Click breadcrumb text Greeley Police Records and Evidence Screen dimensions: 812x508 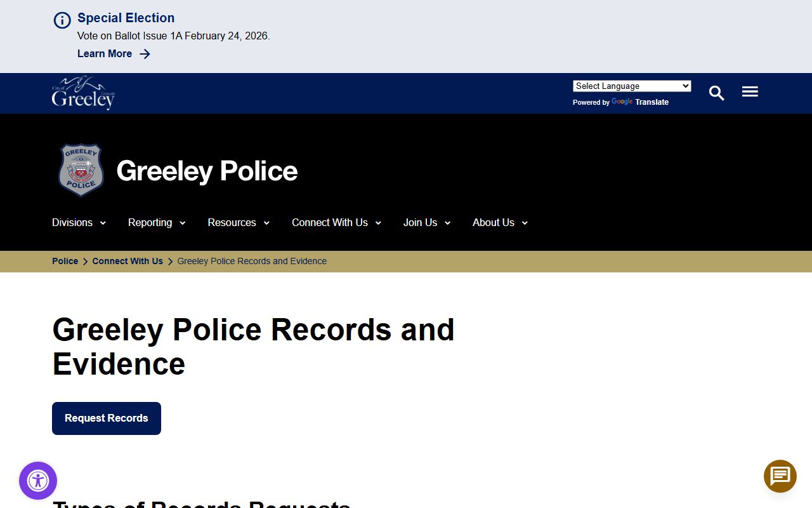tap(252, 261)
